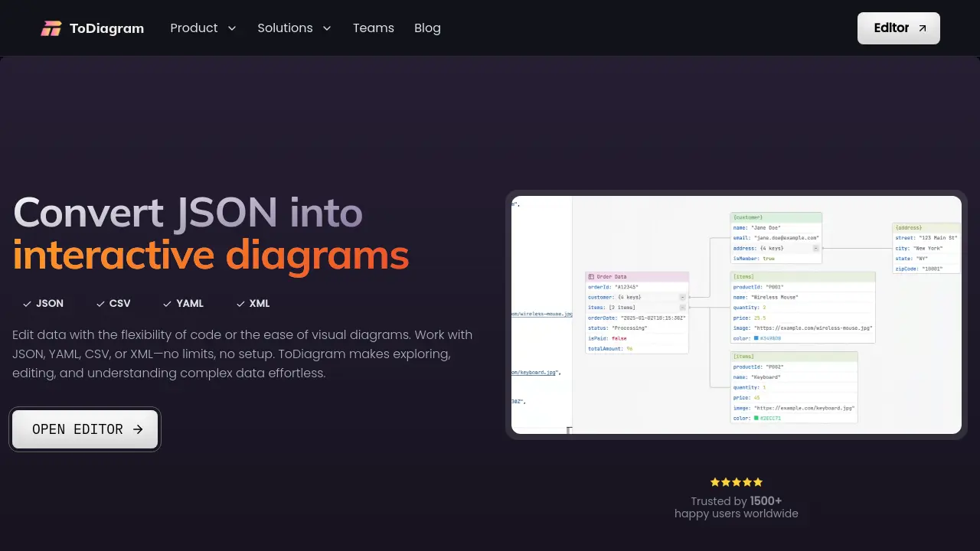
Task: Click the 'orderId: "A12345"' row
Action: click(637, 287)
